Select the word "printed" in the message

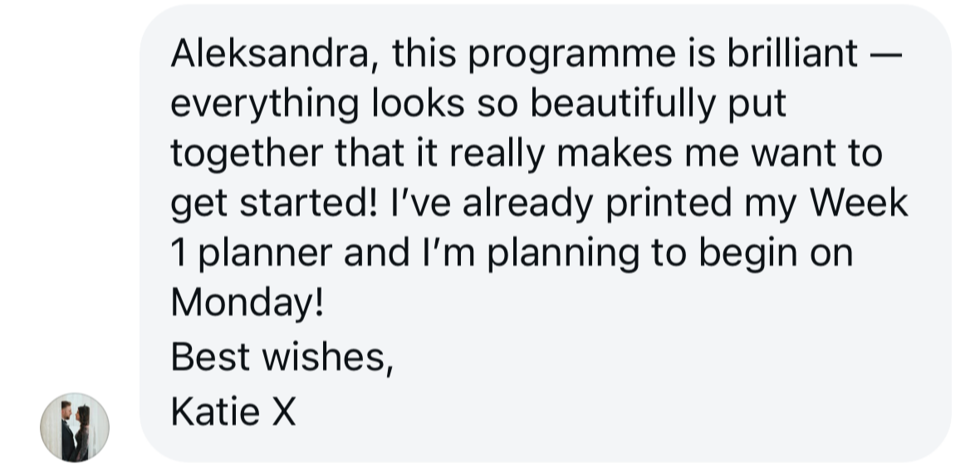(669, 204)
